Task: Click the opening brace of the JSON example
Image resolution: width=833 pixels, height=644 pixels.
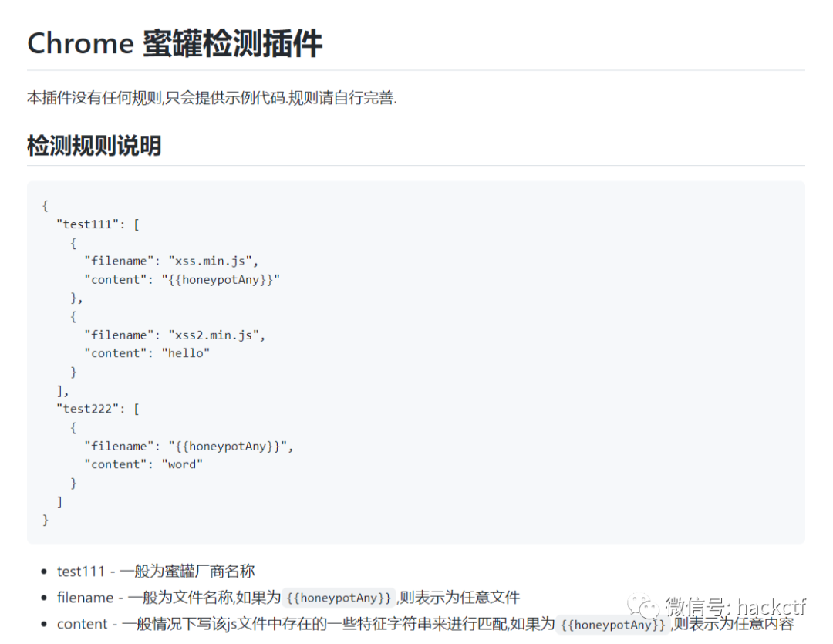Action: (46, 205)
